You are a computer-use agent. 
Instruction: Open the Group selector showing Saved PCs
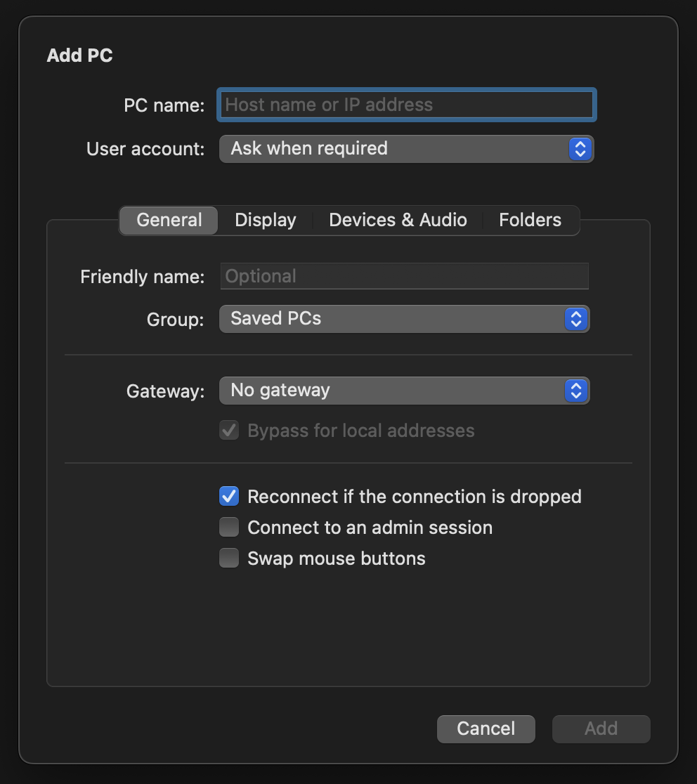click(404, 319)
